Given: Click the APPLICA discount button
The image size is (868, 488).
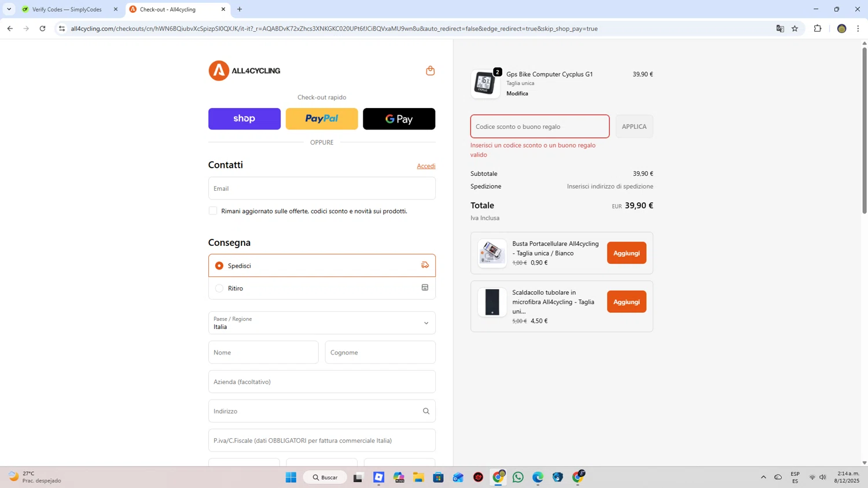Looking at the screenshot, I should 634,127.
